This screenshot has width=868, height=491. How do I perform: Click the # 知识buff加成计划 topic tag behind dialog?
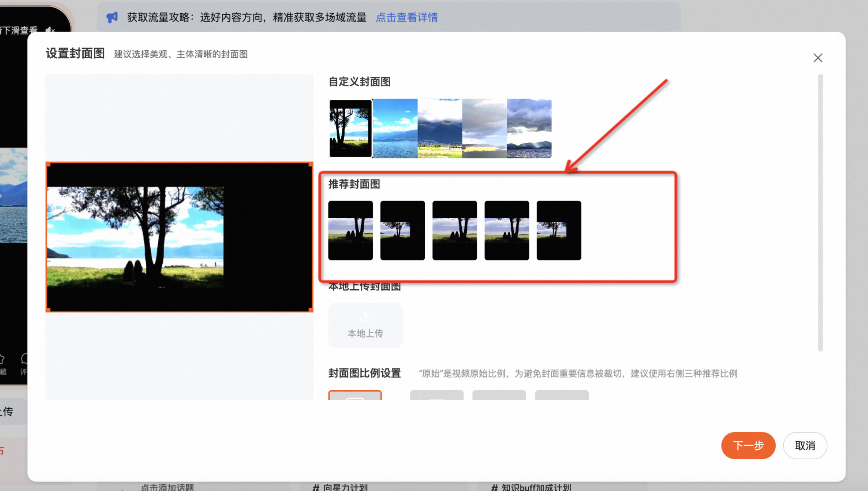pos(531,487)
